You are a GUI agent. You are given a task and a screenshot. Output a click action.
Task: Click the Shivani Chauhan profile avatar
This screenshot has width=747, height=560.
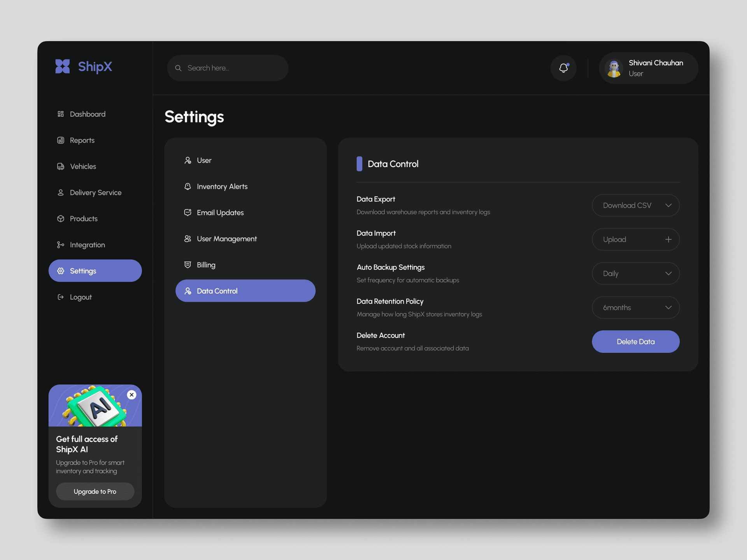click(614, 68)
